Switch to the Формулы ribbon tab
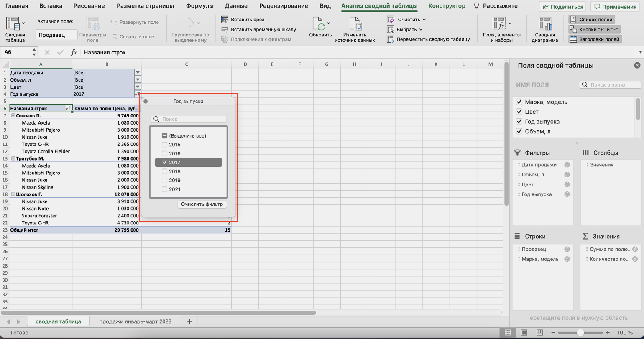This screenshot has height=339, width=644. click(x=199, y=6)
